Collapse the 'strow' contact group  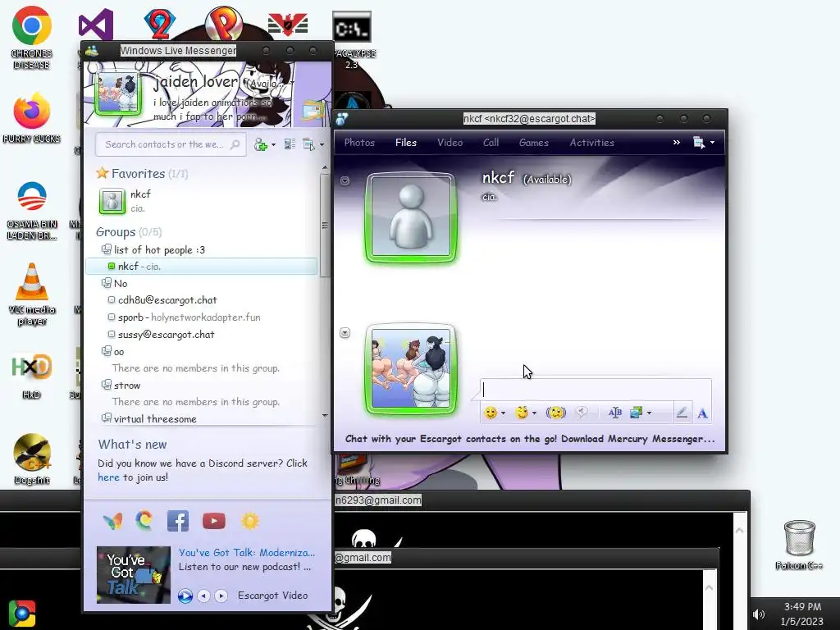pos(107,385)
